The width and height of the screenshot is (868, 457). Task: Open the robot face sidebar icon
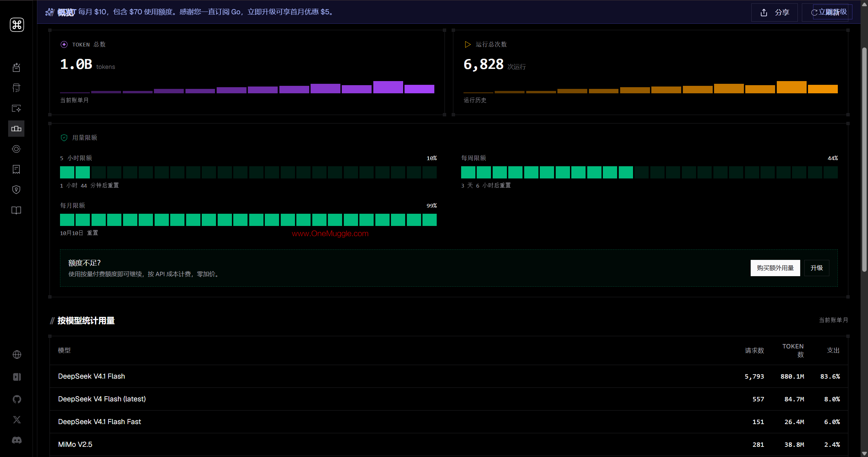[x=16, y=88]
